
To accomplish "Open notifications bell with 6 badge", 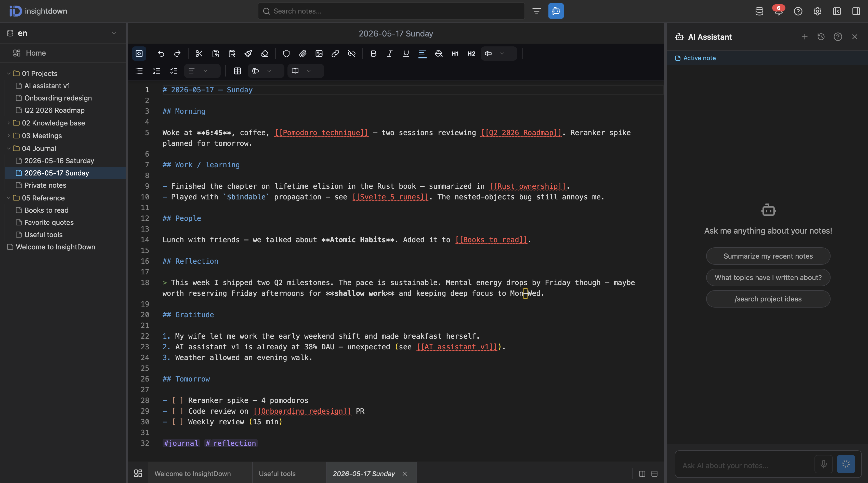I will coord(779,11).
